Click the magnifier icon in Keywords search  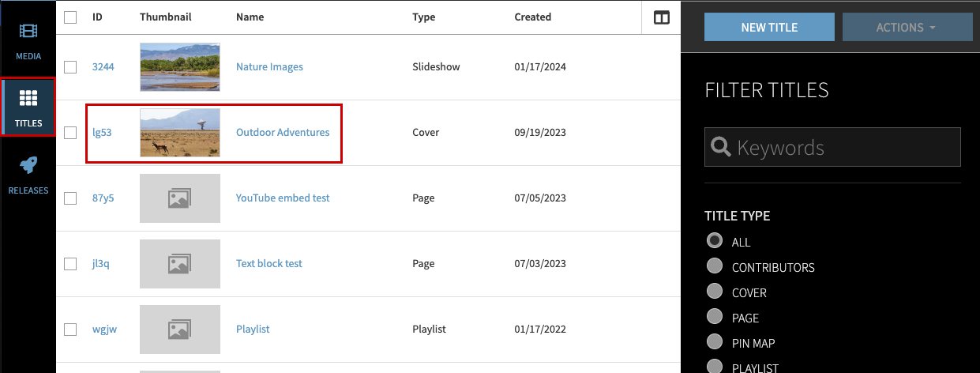click(x=719, y=147)
